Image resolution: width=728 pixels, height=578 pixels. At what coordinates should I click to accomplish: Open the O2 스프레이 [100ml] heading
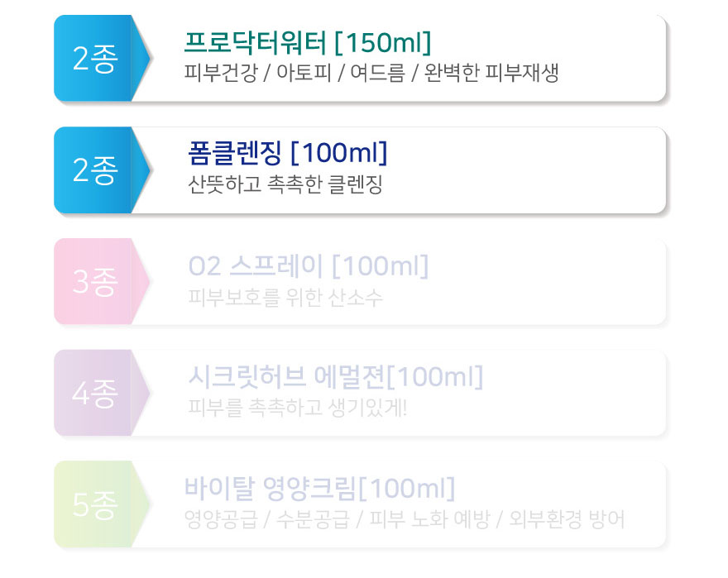point(309,265)
